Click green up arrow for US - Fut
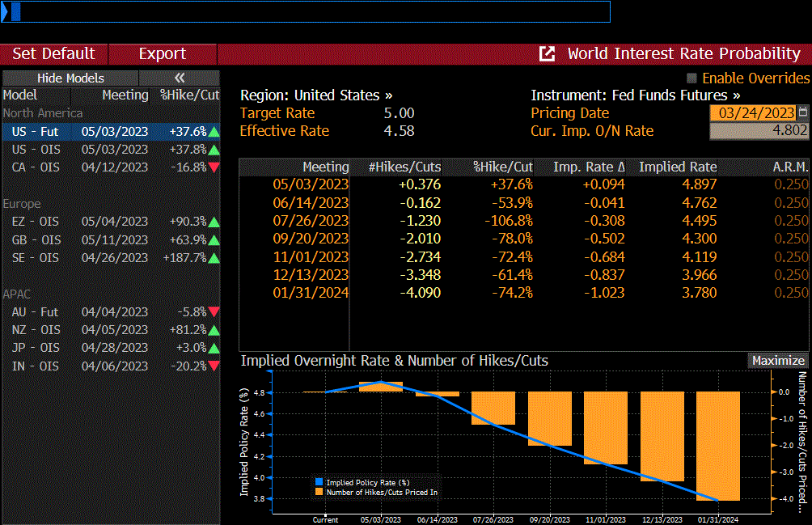 click(214, 132)
